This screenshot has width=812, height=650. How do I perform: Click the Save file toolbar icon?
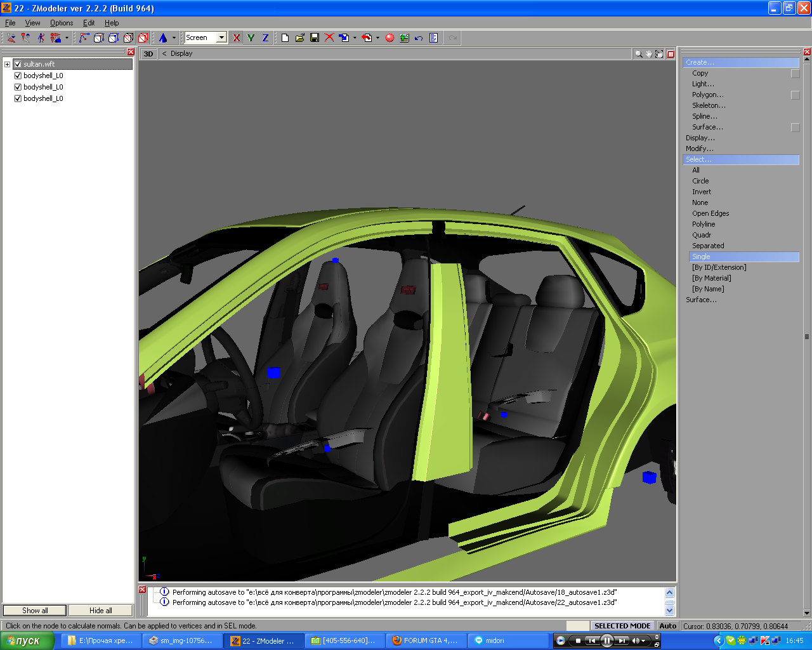click(x=315, y=38)
